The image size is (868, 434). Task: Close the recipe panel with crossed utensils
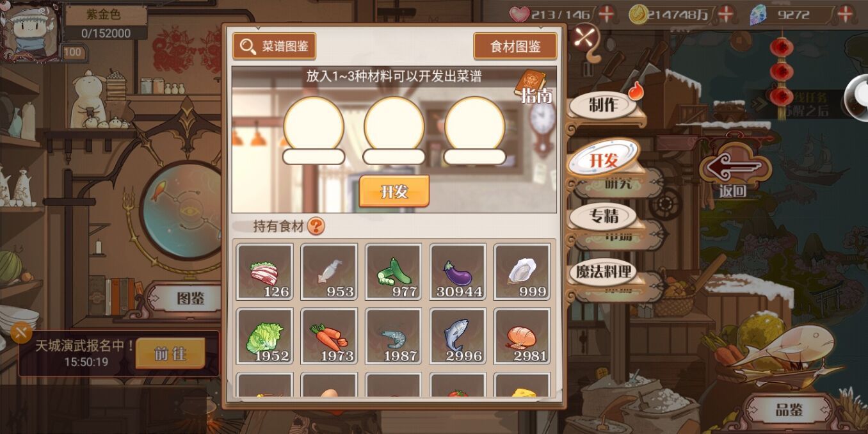(584, 37)
